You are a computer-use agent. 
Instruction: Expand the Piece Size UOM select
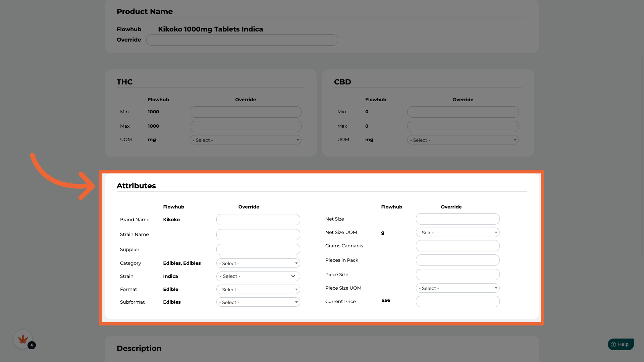point(458,288)
